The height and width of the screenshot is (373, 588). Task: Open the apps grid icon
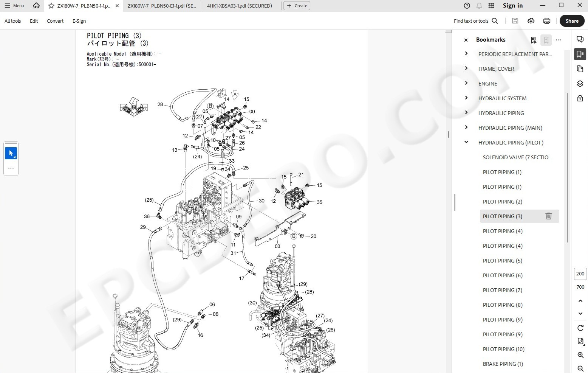(491, 6)
